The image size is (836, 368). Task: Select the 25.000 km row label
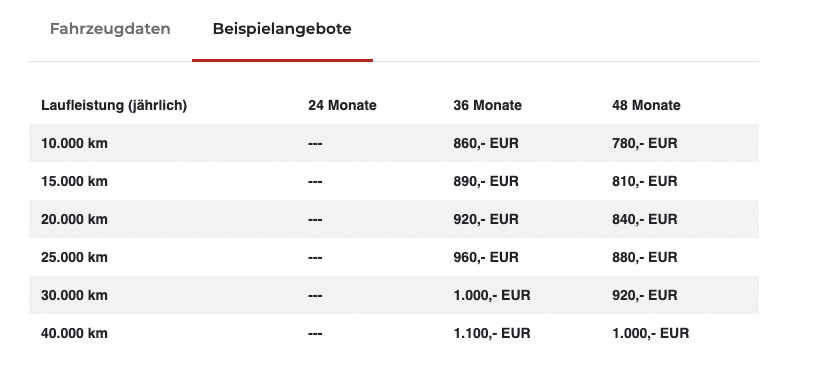(x=74, y=257)
